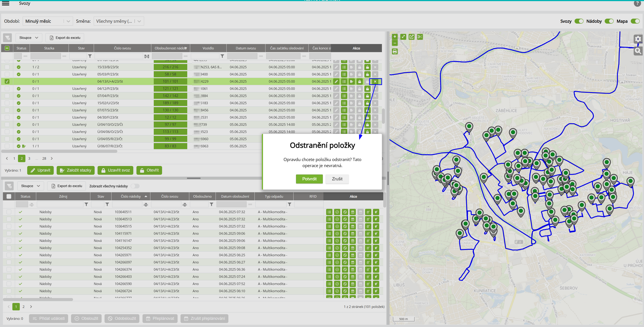
Task: Open map settings gear icon
Action: 638,39
